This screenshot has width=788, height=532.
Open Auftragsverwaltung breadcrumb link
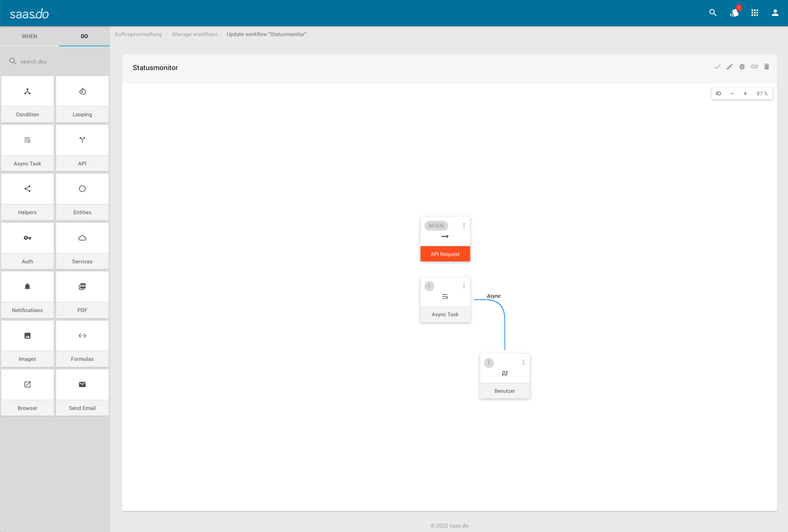pyautogui.click(x=138, y=34)
